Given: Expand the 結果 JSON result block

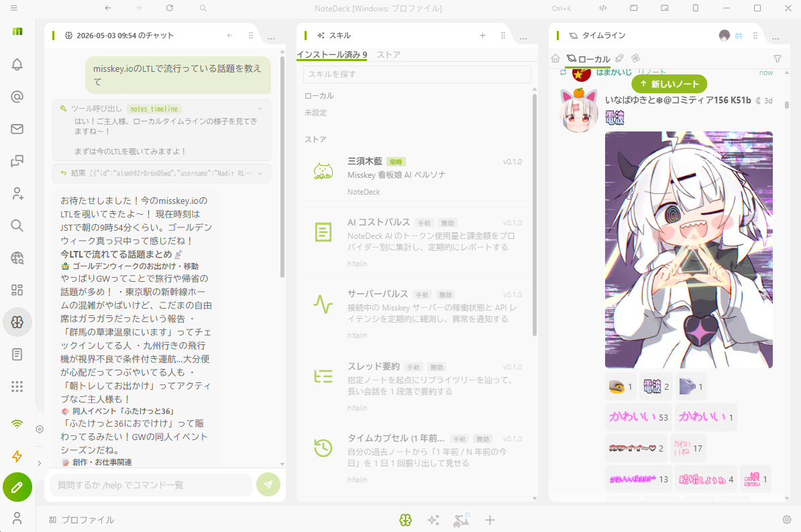Looking at the screenshot, I should (x=162, y=173).
